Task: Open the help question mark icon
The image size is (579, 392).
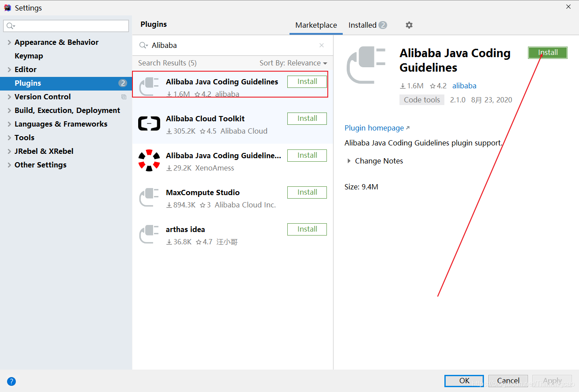Action: [11, 381]
